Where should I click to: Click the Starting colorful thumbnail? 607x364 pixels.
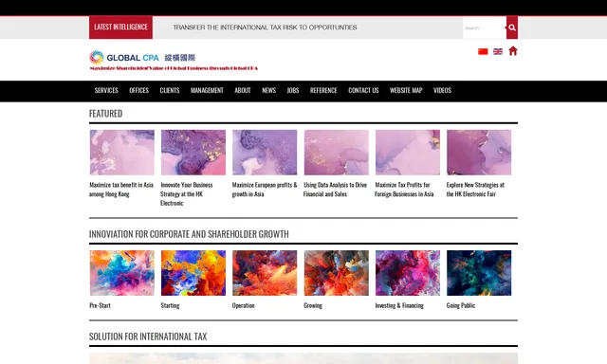[193, 273]
